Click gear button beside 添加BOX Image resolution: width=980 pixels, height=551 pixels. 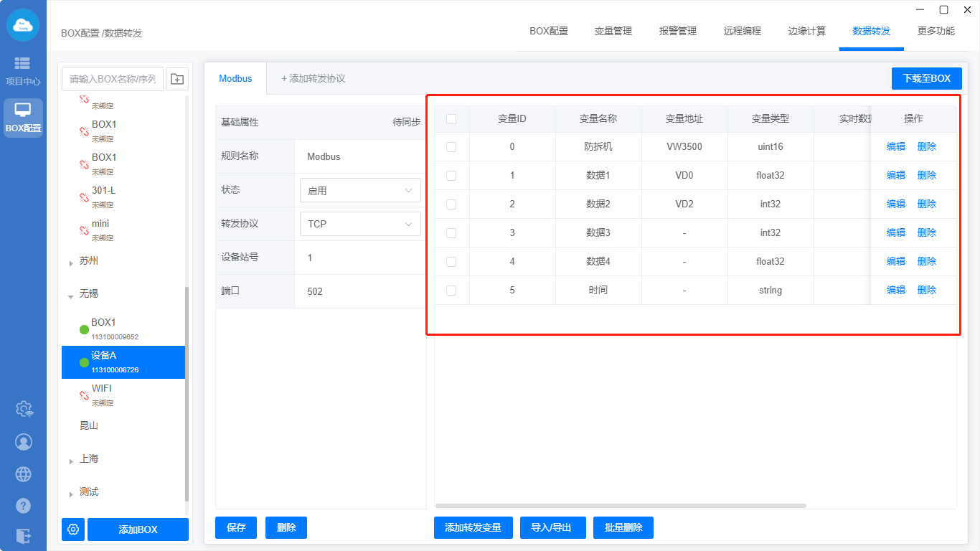click(73, 529)
